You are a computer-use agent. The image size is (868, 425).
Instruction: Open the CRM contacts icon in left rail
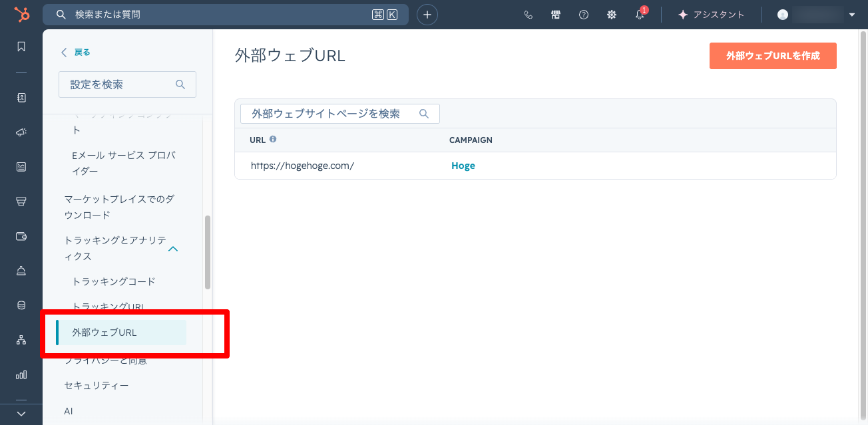[21, 98]
